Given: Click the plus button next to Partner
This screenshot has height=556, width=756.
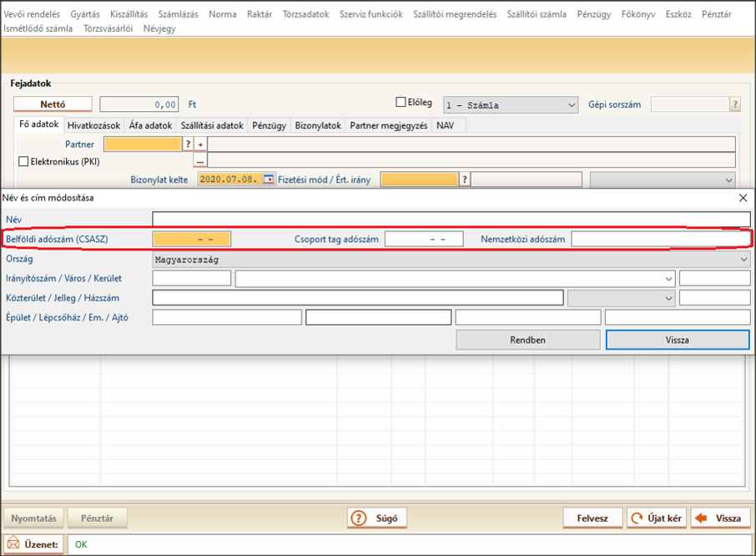Looking at the screenshot, I should [x=200, y=144].
